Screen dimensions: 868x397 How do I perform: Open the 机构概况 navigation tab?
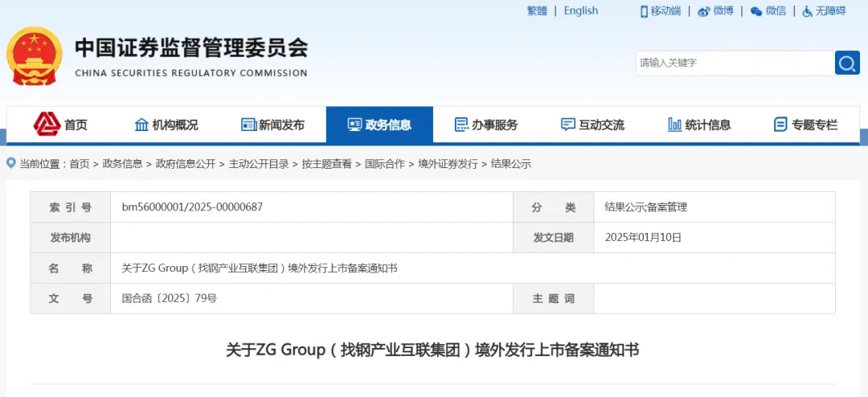[166, 125]
